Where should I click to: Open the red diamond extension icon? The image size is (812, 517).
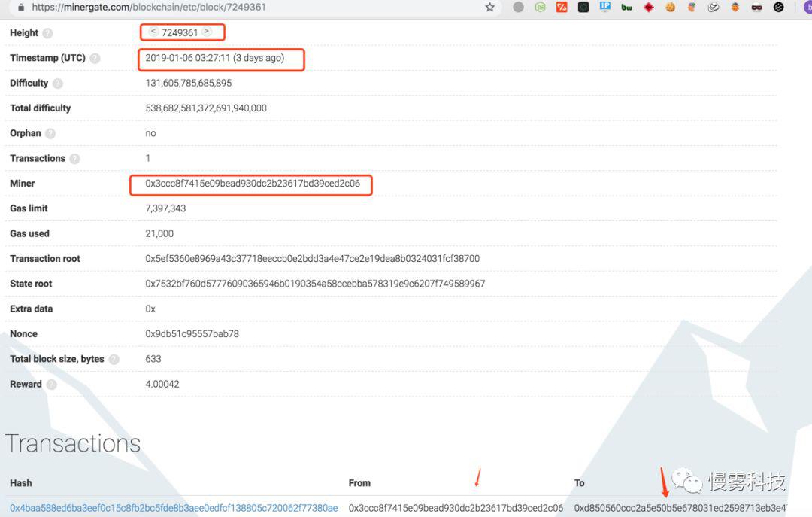point(648,8)
